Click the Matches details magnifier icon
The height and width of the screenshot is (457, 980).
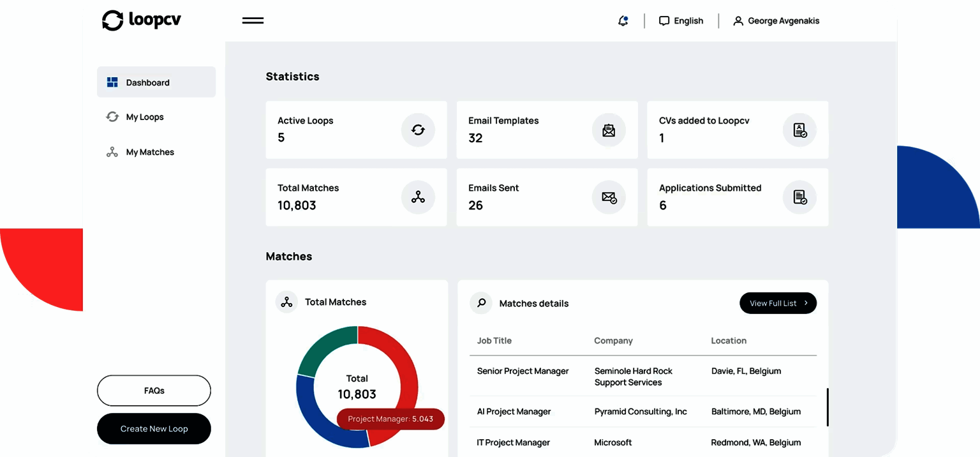click(x=481, y=303)
